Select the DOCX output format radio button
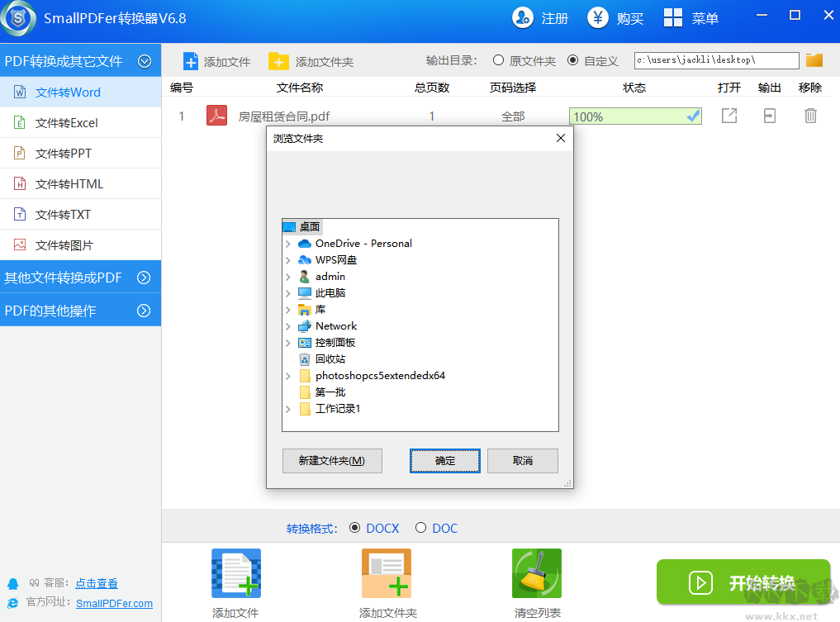This screenshot has height=622, width=840. (x=354, y=528)
